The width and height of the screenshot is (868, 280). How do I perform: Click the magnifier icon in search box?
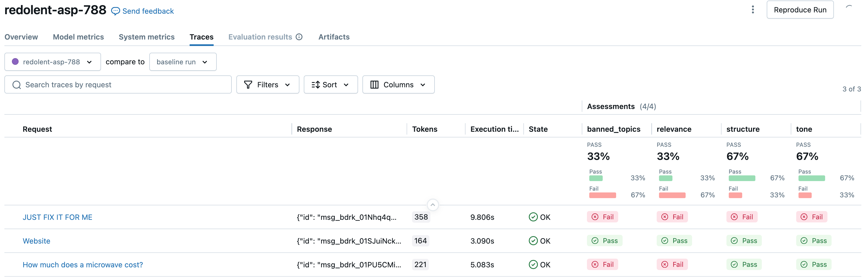tap(17, 85)
